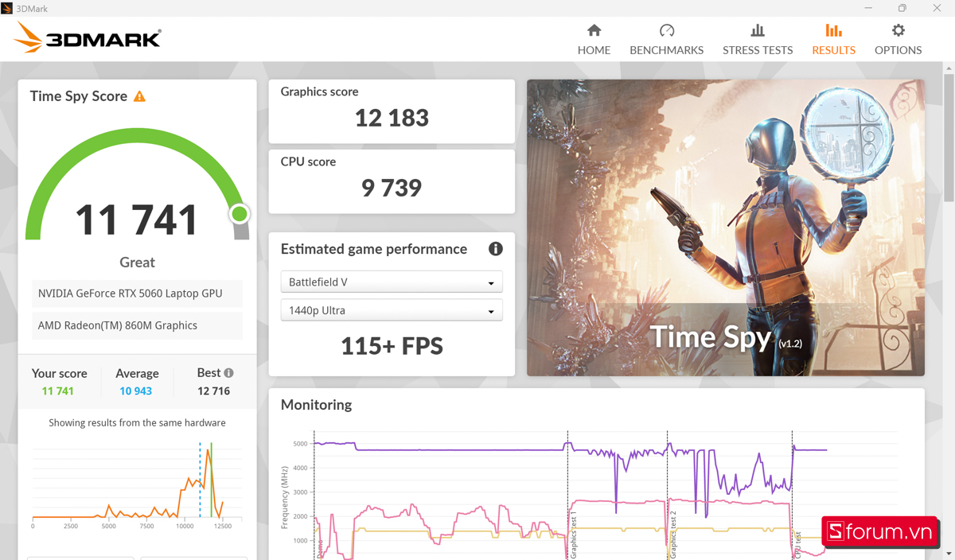Click the Average score 10 943
Image resolution: width=955 pixels, height=560 pixels.
point(136,391)
